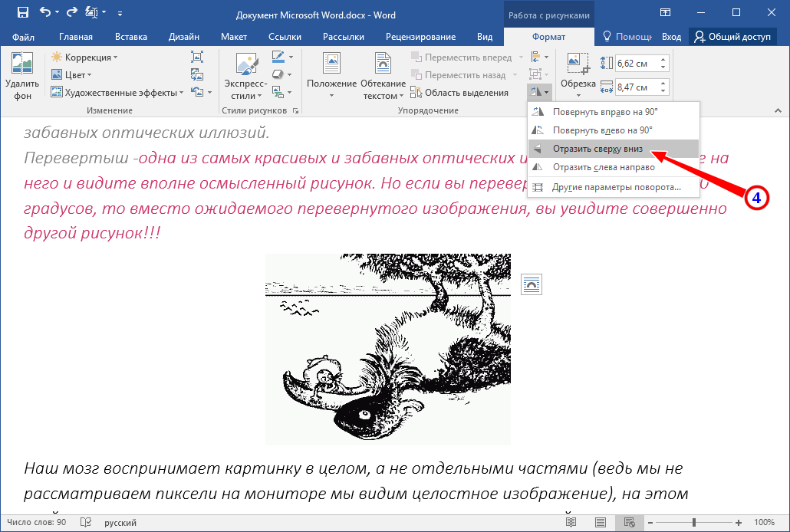The width and height of the screenshot is (790, 532).
Task: Click the picture layout icon
Action: (x=278, y=92)
